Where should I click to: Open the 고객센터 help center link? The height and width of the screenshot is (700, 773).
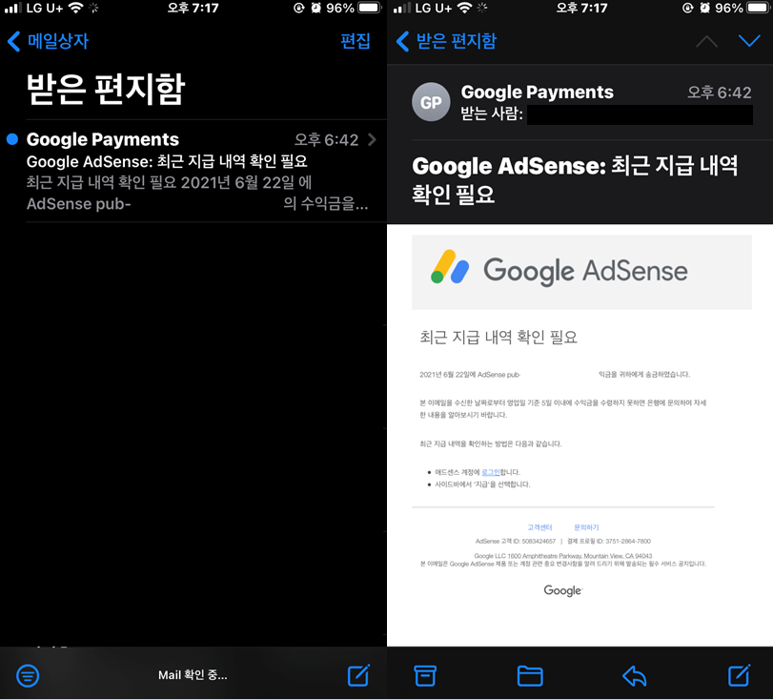539,527
